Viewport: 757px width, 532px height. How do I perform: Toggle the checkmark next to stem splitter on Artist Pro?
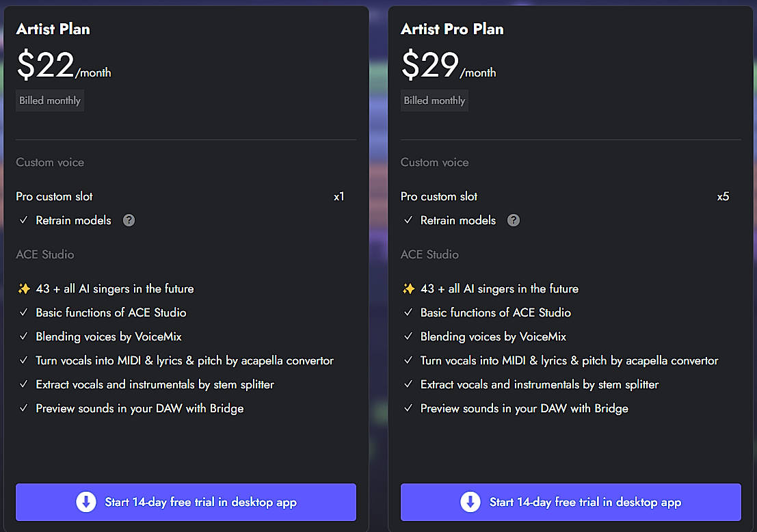pos(408,384)
